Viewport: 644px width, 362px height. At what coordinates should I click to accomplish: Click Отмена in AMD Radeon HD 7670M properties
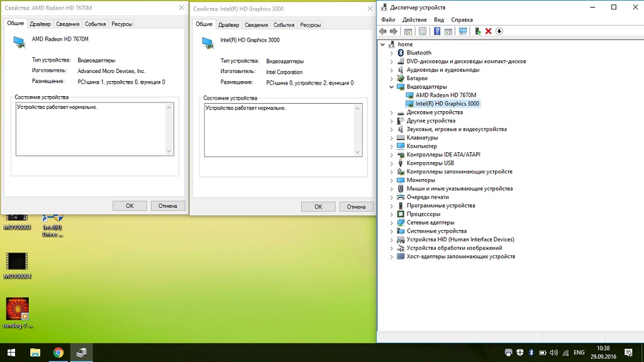pyautogui.click(x=168, y=206)
